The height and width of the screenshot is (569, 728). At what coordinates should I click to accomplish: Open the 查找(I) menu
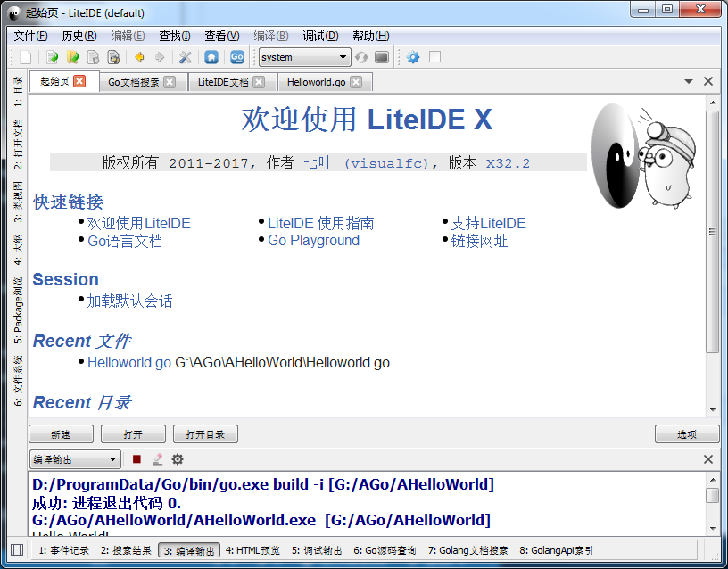[175, 36]
